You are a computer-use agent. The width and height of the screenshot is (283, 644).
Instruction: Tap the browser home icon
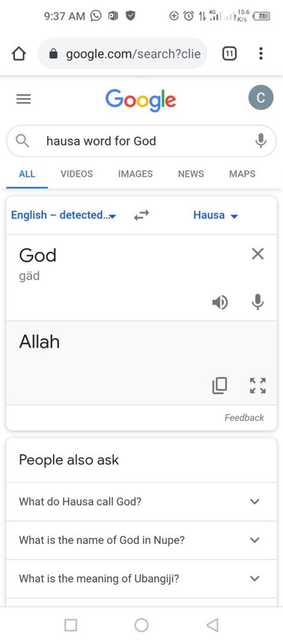[19, 53]
